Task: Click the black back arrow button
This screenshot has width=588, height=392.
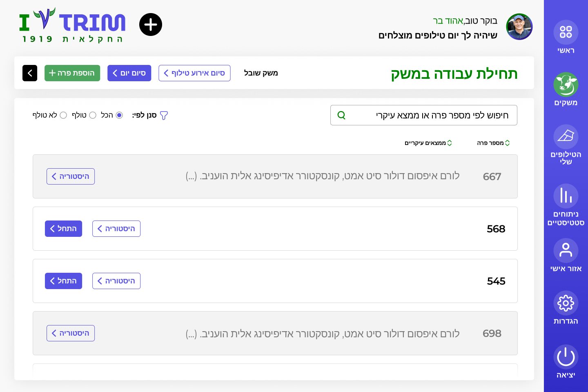Action: (30, 73)
